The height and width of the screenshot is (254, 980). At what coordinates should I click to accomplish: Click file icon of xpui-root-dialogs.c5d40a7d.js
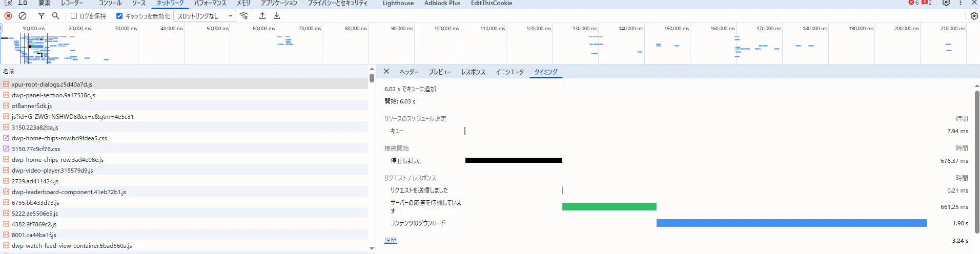pyautogui.click(x=6, y=84)
